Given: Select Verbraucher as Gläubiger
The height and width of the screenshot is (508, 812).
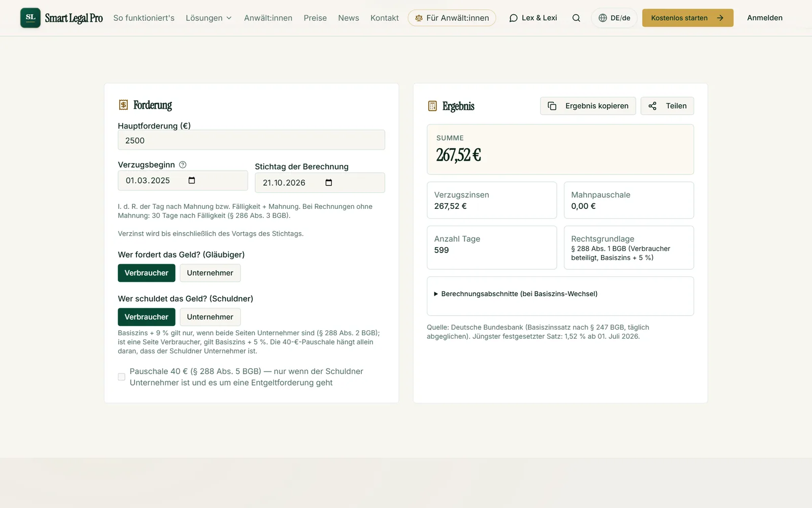Looking at the screenshot, I should [x=147, y=273].
